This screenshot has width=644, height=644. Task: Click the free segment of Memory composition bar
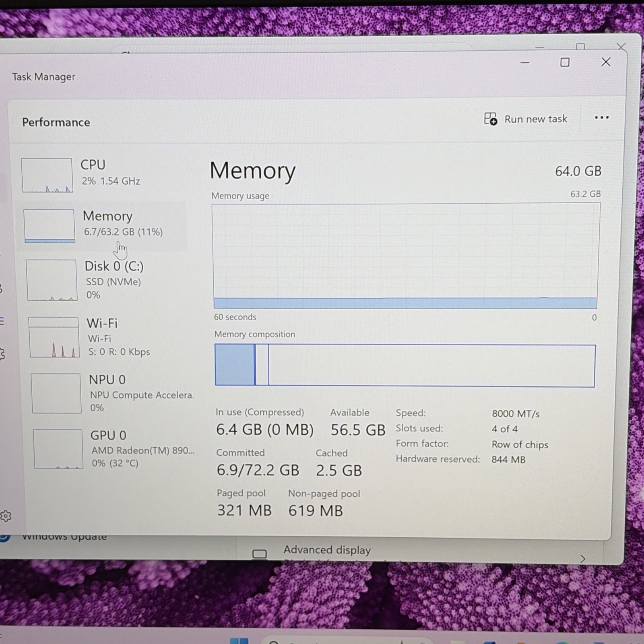(x=431, y=366)
